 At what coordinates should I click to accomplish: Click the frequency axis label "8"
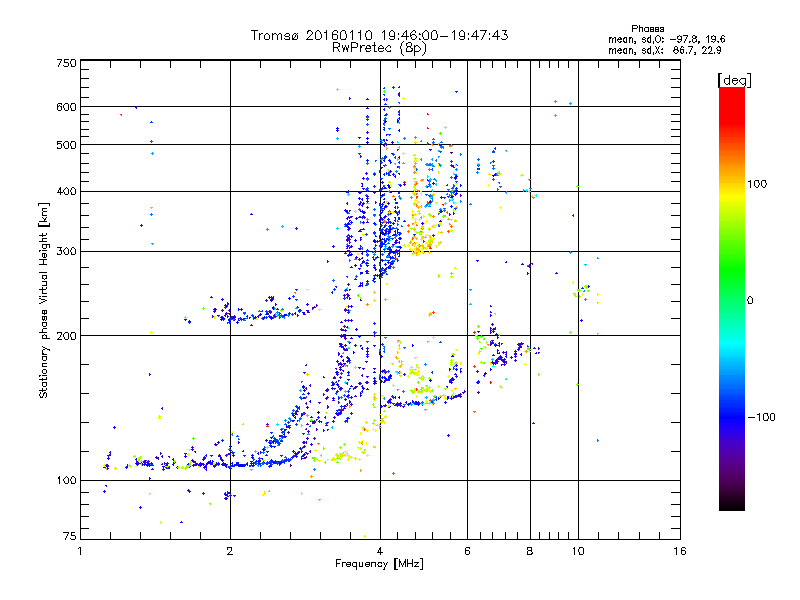(530, 551)
